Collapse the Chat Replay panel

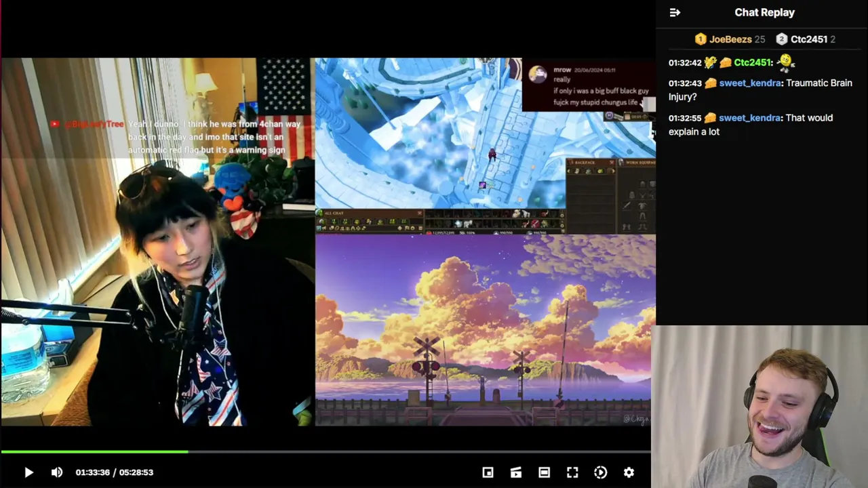(x=675, y=12)
